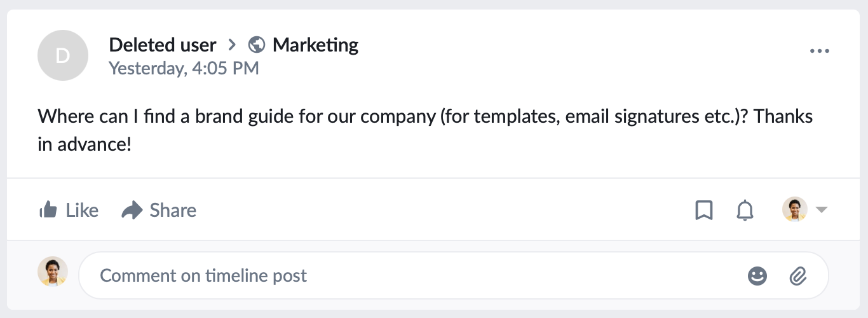Viewport: 868px width, 318px height.
Task: Click the thumbs-up Like icon
Action: click(x=48, y=210)
